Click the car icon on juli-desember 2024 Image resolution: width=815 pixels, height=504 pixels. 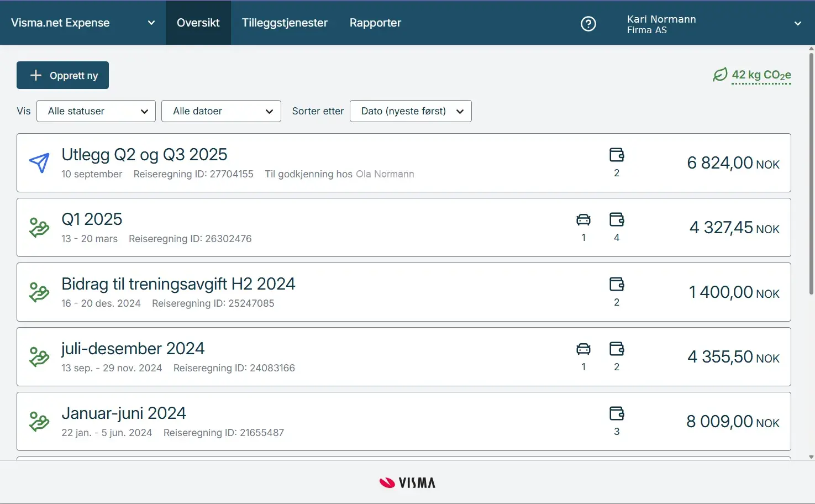tap(583, 349)
